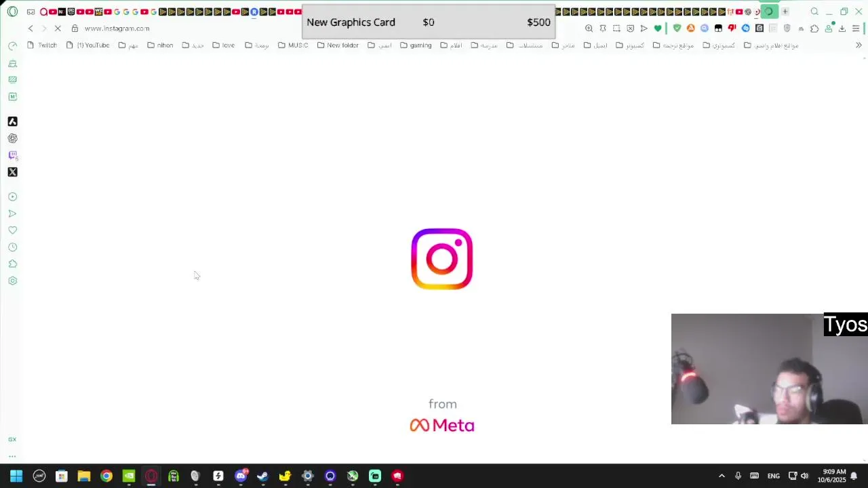
Task: Open Aria AI in Opera sidebar
Action: point(12,121)
